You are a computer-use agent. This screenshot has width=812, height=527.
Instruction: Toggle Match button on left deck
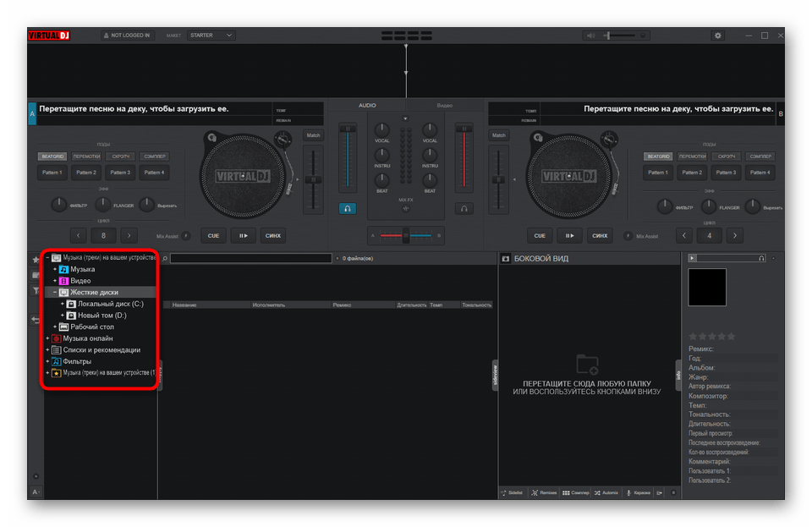click(x=313, y=135)
